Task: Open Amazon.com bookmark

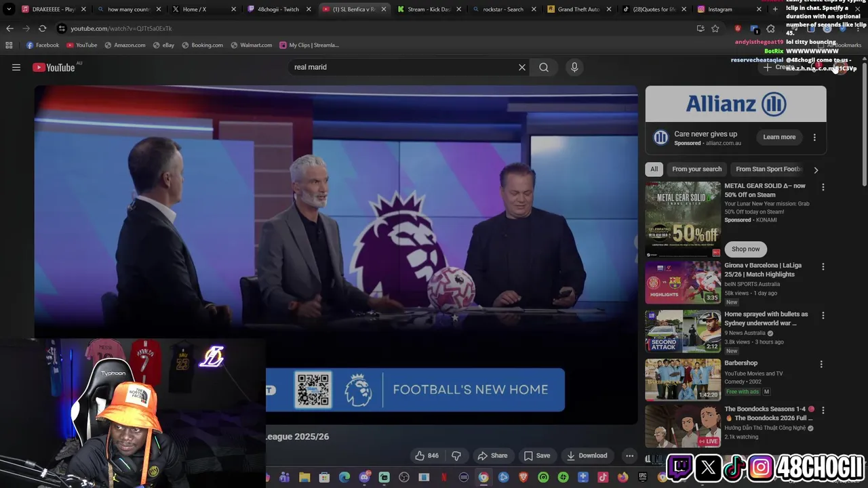Action: point(125,45)
